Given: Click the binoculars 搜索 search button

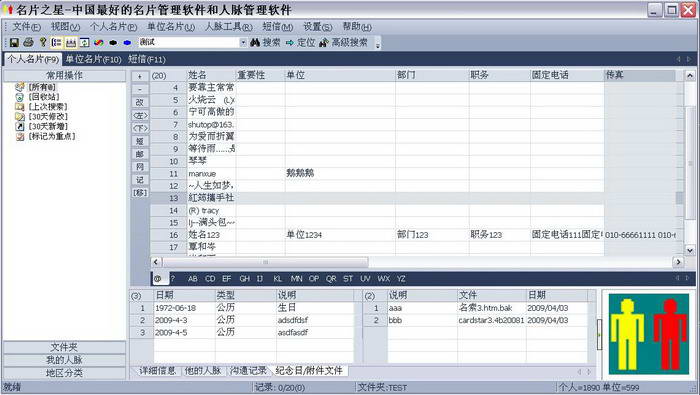Looking at the screenshot, I should [265, 42].
